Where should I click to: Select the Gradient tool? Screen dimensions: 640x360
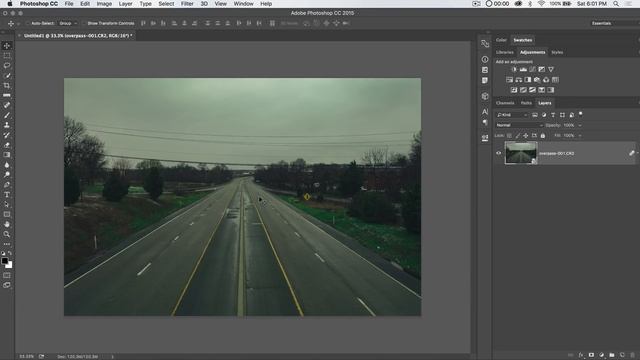click(x=7, y=155)
